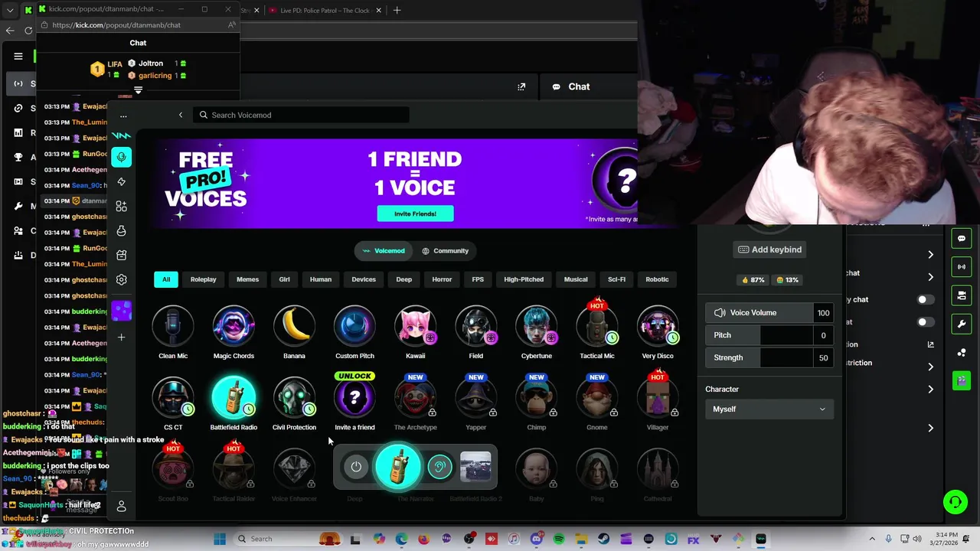Expand the bottom chevron in Kick settings panel
This screenshot has width=980, height=551.
930,428
